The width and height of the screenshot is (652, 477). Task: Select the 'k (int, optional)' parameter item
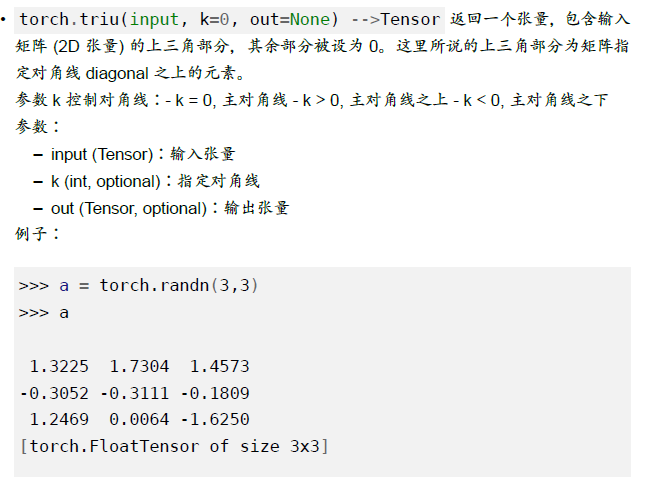click(x=106, y=181)
